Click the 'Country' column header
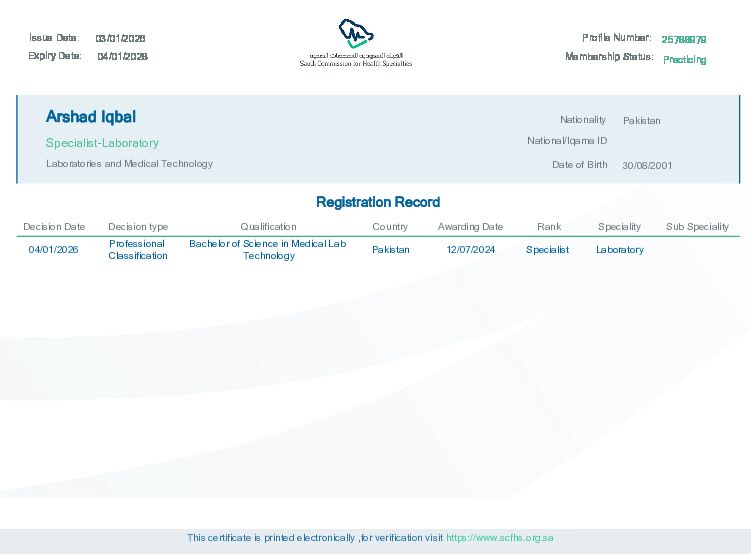Viewport: 751px width, 554px height. tap(390, 227)
